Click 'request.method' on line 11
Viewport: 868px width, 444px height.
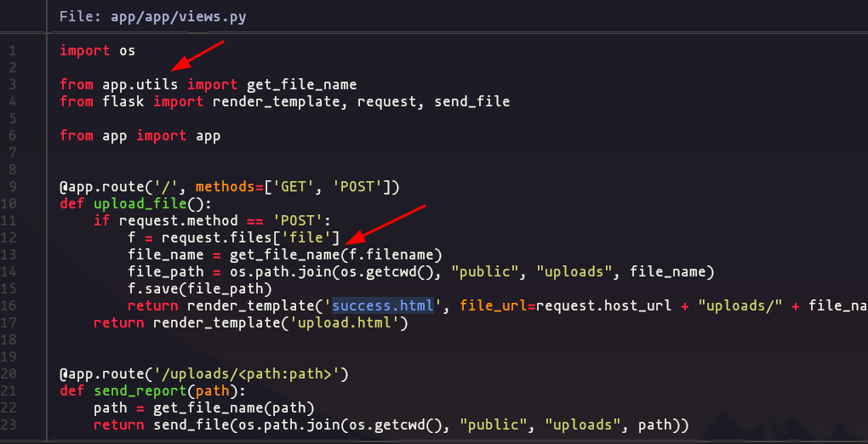tap(178, 221)
